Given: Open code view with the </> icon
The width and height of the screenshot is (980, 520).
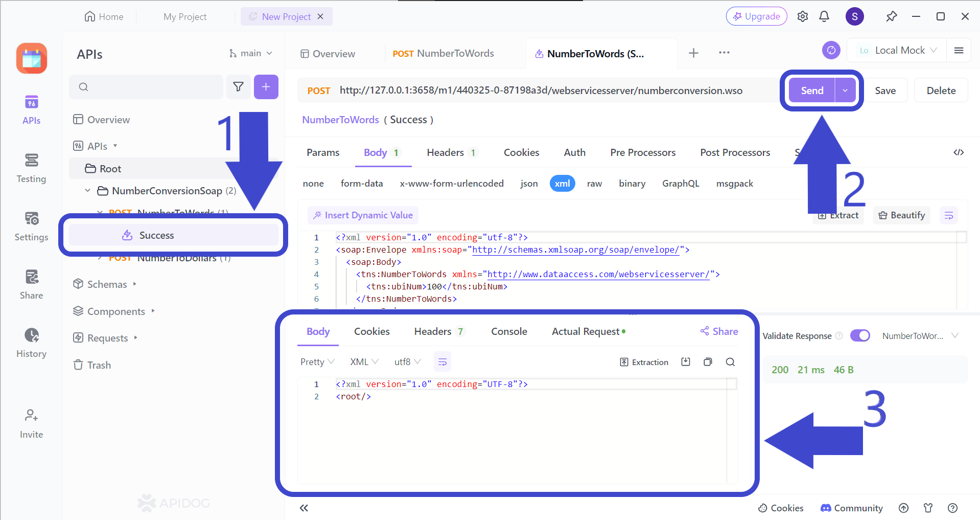Looking at the screenshot, I should tap(958, 152).
